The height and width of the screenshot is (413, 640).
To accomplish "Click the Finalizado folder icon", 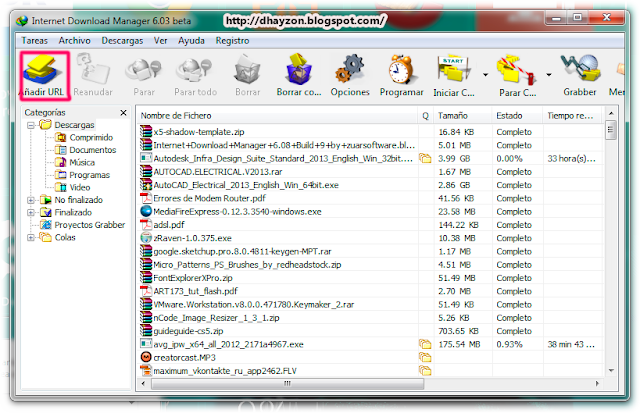I will pos(46,212).
